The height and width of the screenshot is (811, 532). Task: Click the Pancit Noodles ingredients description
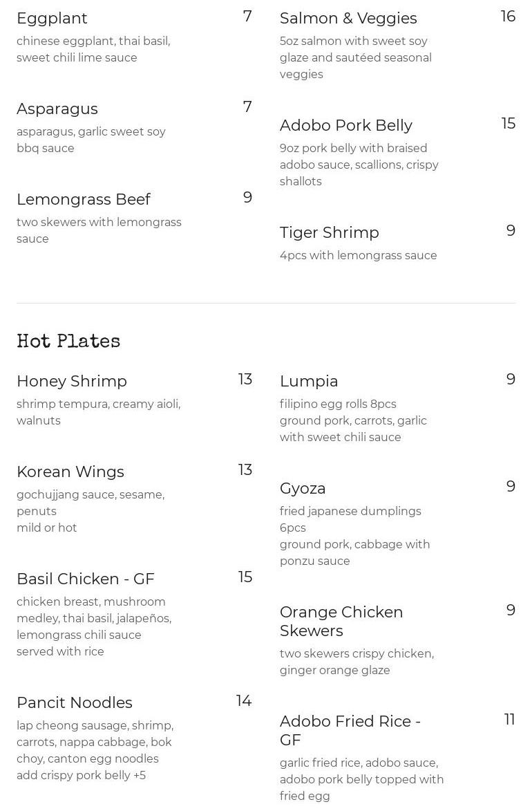click(95, 750)
